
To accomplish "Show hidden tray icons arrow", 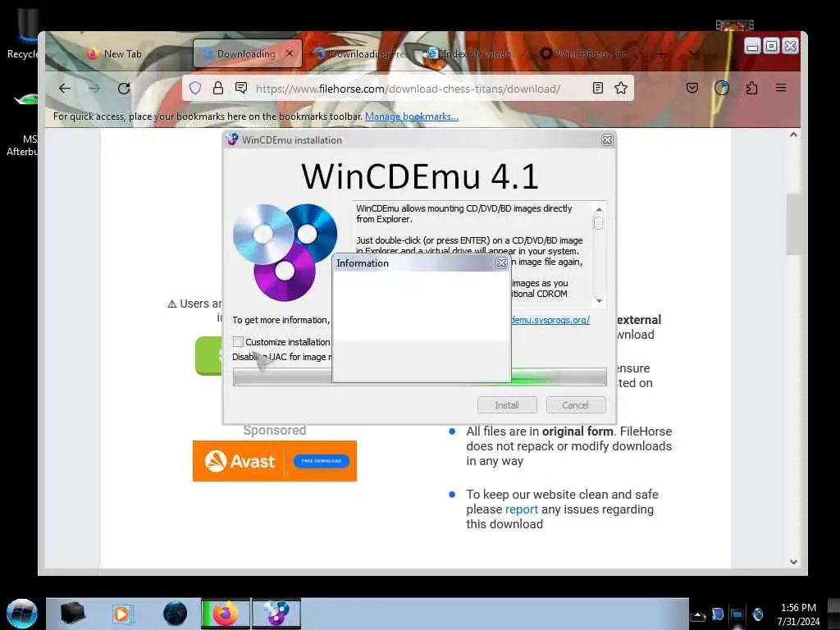I will click(697, 616).
